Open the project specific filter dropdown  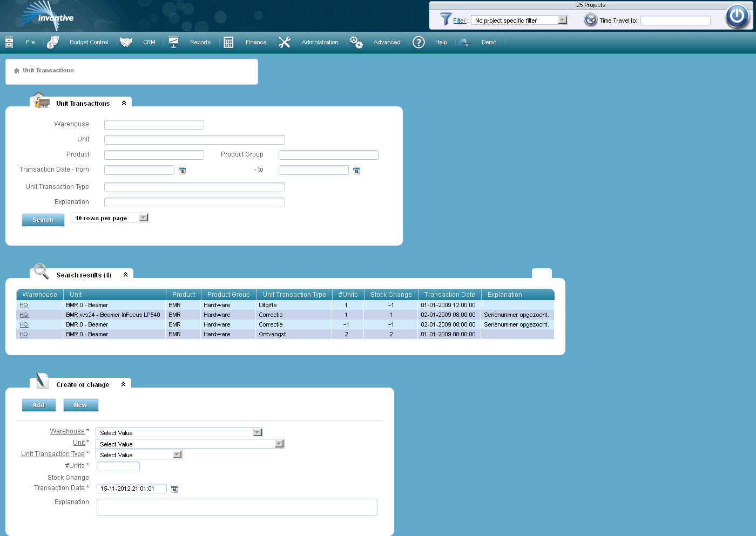[x=563, y=19]
